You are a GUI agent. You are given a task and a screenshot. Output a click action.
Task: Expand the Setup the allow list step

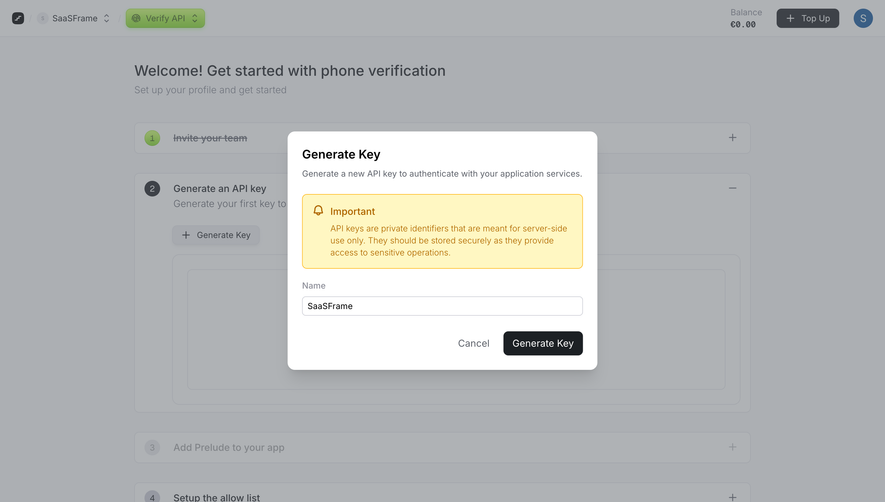(x=732, y=497)
